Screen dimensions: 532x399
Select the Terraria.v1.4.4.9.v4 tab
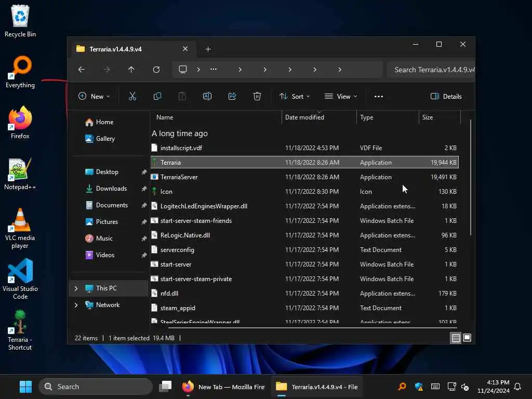[132, 49]
